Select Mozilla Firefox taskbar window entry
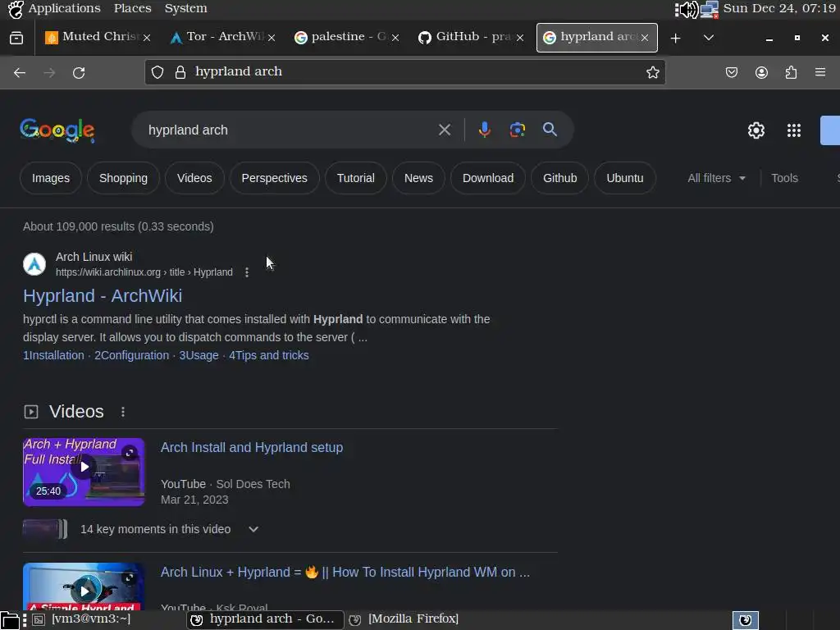 tap(404, 619)
